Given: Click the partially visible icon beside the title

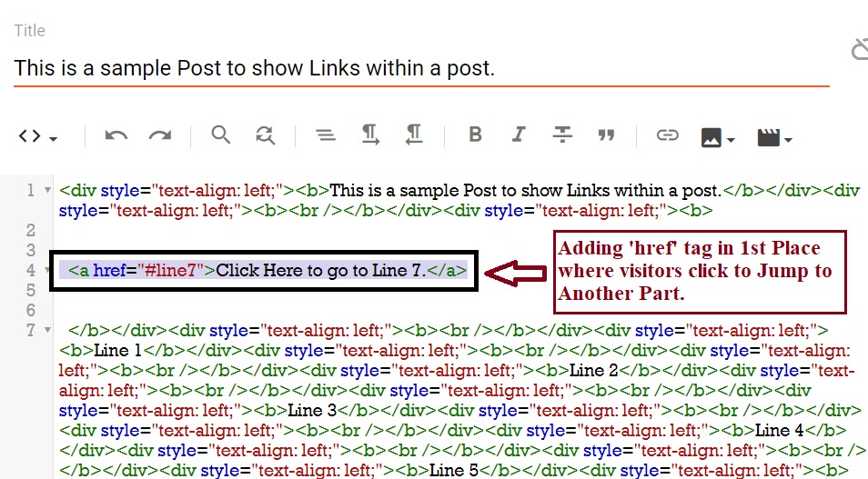Looking at the screenshot, I should tap(860, 49).
